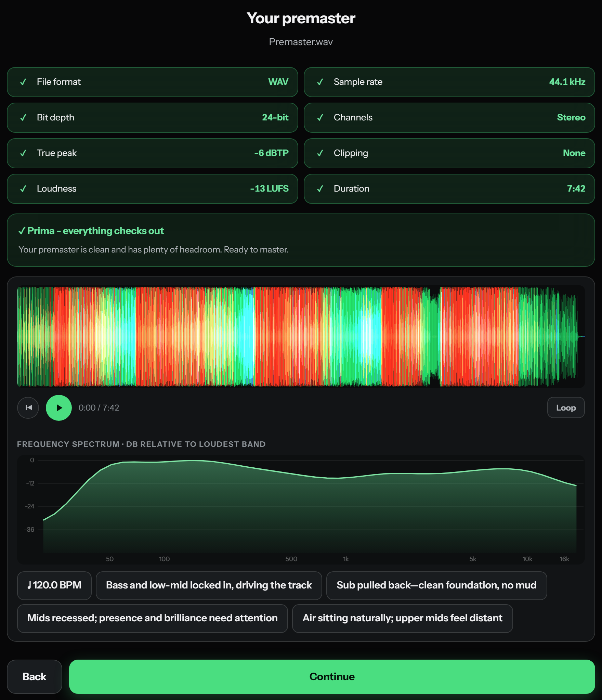
Task: Click the Continue button
Action: coord(332,676)
